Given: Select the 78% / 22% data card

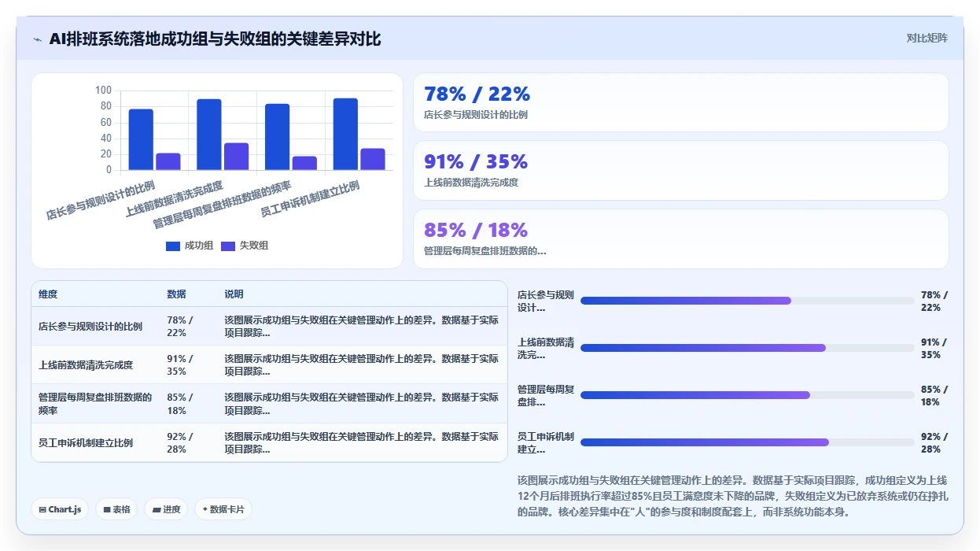Looking at the screenshot, I should 680,102.
